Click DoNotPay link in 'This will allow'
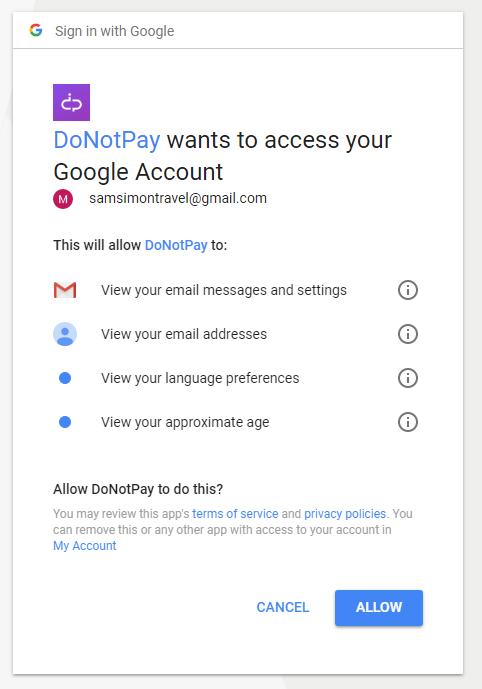This screenshot has width=482, height=689. coord(176,245)
